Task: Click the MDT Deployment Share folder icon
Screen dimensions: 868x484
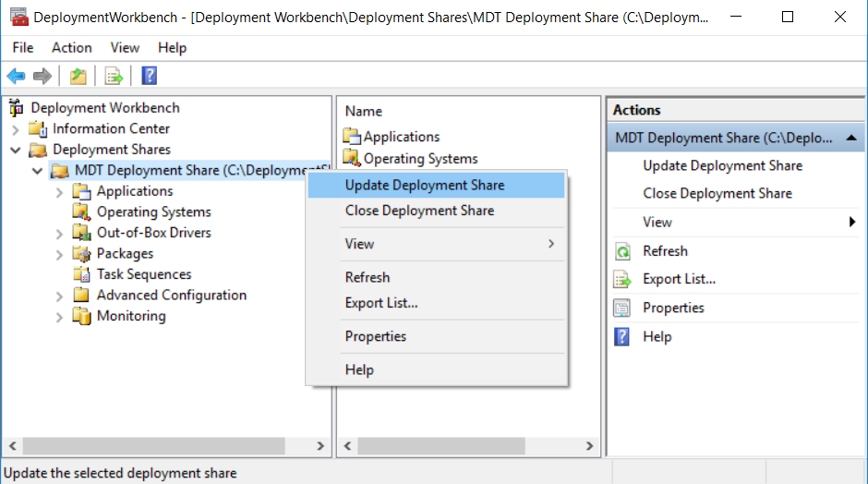Action: 60,171
